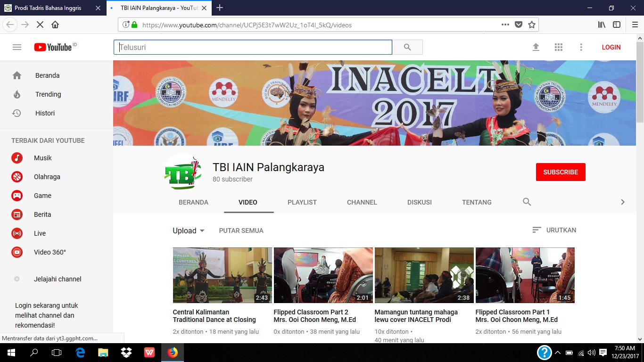
Task: Click the upload video icon
Action: 536,47
